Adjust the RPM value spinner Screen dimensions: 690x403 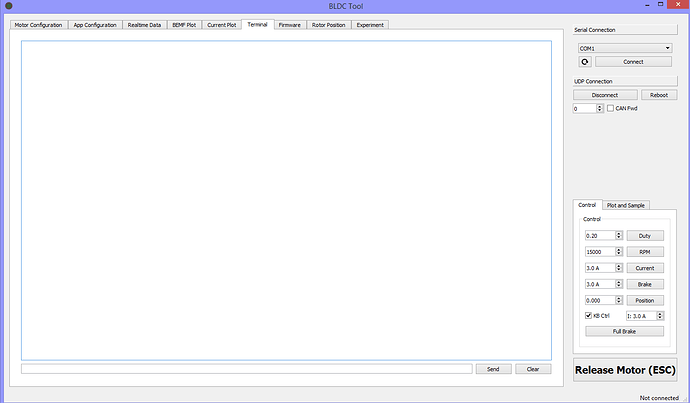pos(619,252)
